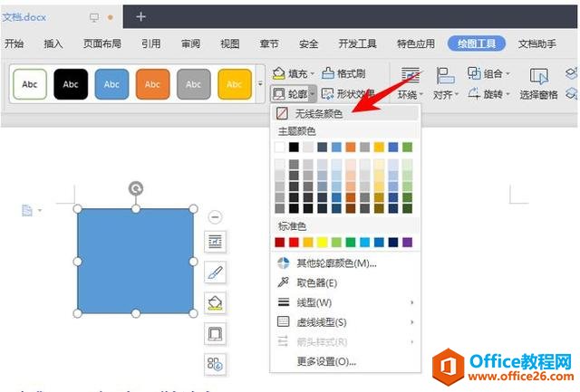Open Shape Effects (形状效果)
The width and height of the screenshot is (580, 392).
pos(348,94)
